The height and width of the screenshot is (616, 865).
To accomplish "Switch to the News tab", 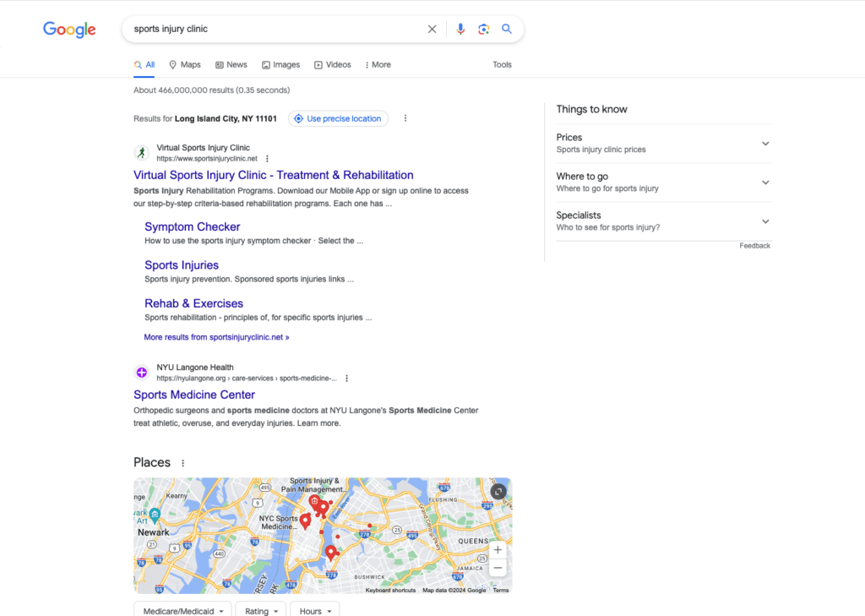I will click(x=231, y=64).
